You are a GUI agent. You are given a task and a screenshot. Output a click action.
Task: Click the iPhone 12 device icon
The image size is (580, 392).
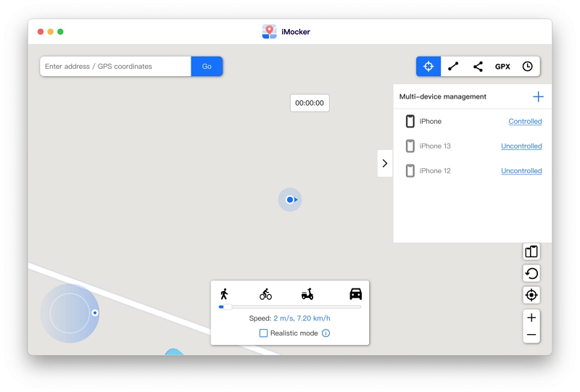click(410, 171)
